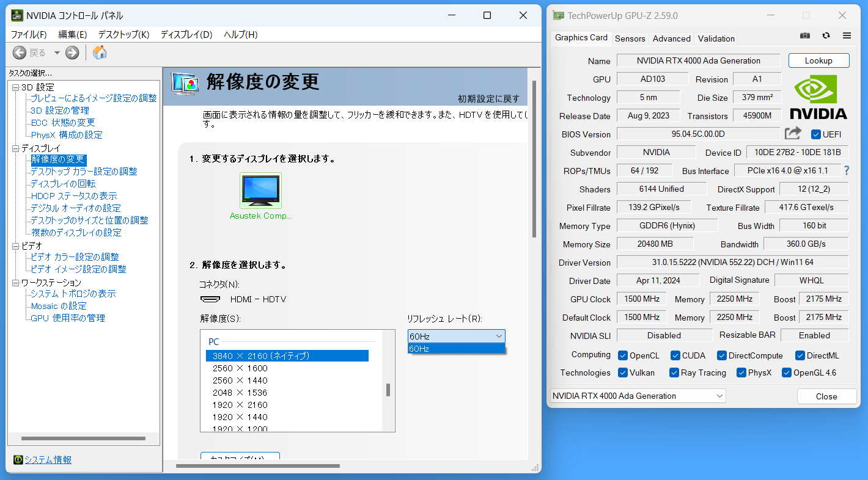Open ディスプレイの回転 in tree
Viewport: 868px width, 480px height.
[x=63, y=184]
